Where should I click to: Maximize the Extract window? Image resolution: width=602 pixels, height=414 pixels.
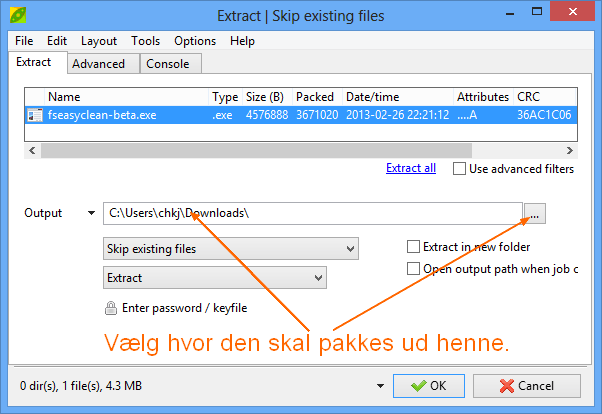(x=537, y=12)
